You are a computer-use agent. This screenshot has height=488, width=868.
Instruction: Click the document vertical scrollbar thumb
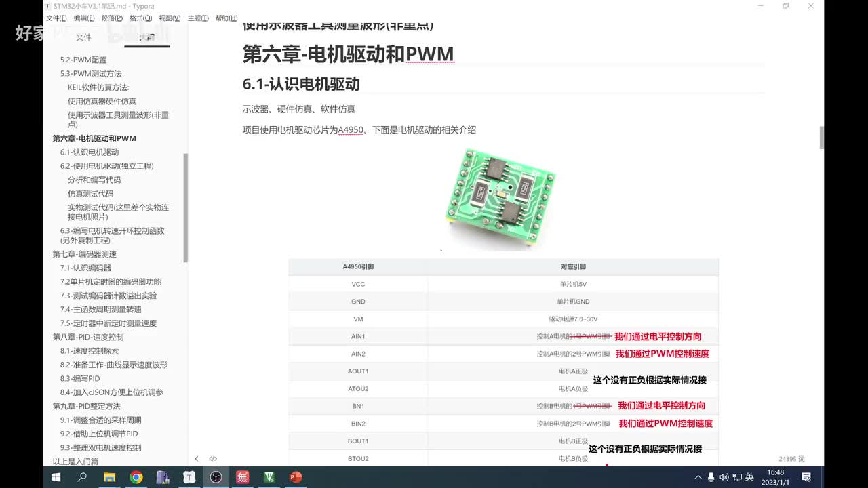[x=822, y=138]
